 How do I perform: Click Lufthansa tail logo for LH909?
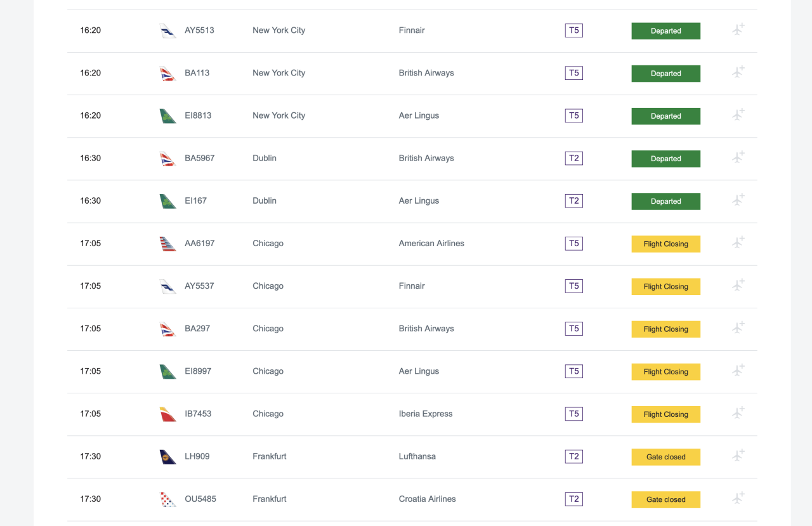pyautogui.click(x=167, y=456)
